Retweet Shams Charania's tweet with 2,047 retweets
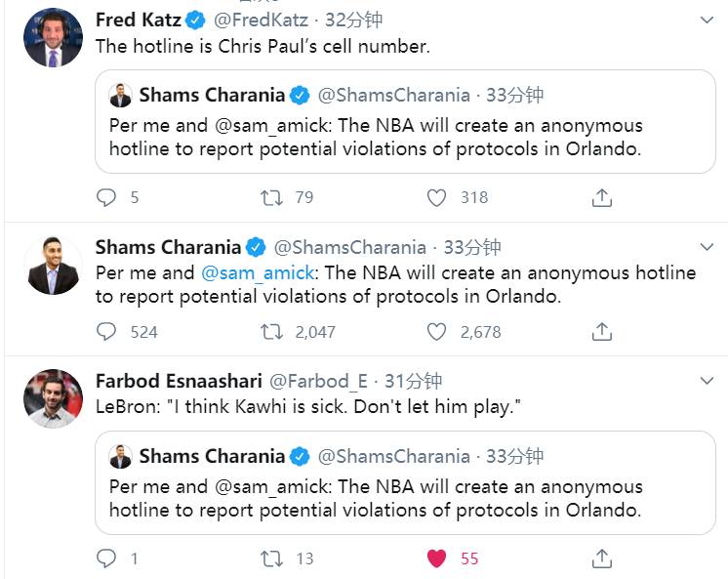Image resolution: width=728 pixels, height=579 pixels. (270, 332)
